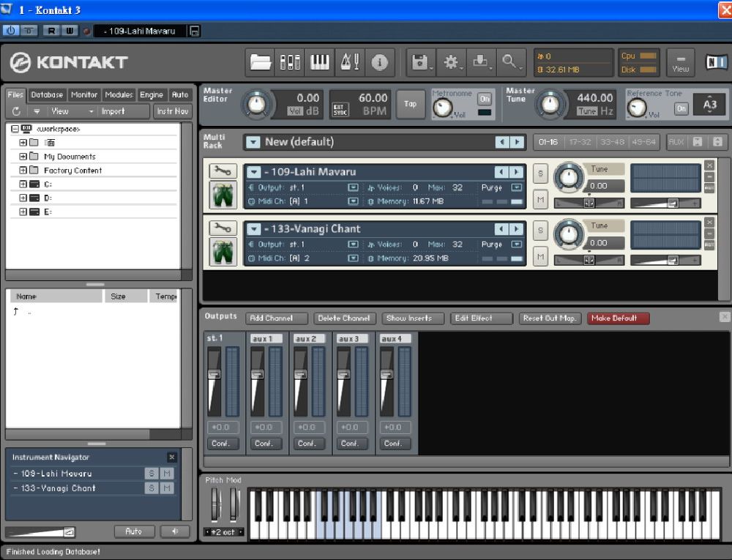The height and width of the screenshot is (560, 732).
Task: Open the Options gear icon
Action: pos(452,62)
